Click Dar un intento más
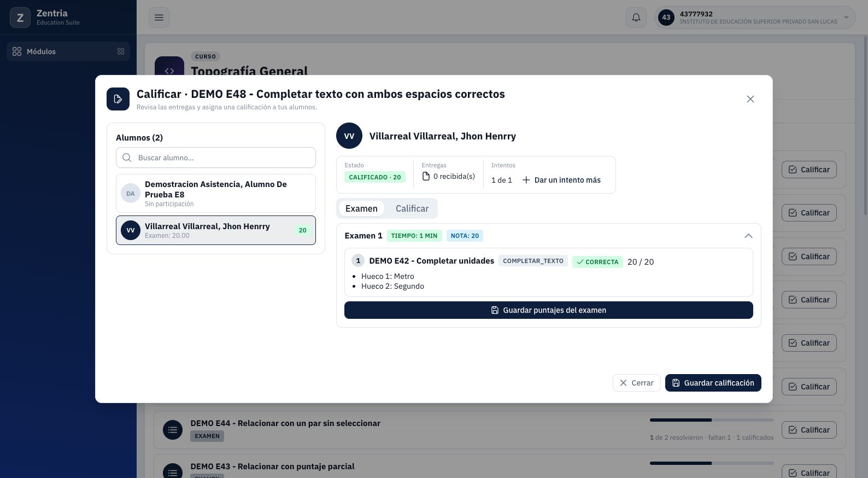868x478 pixels. tap(561, 180)
